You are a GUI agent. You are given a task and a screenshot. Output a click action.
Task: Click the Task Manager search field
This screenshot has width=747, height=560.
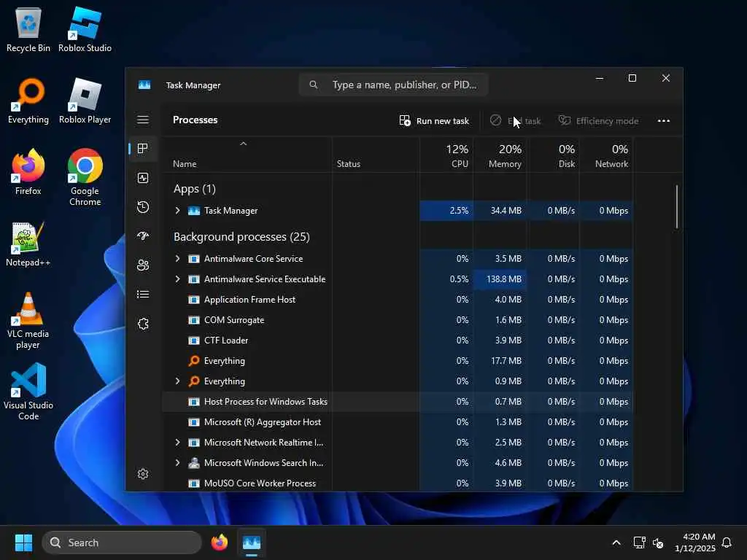pos(393,85)
